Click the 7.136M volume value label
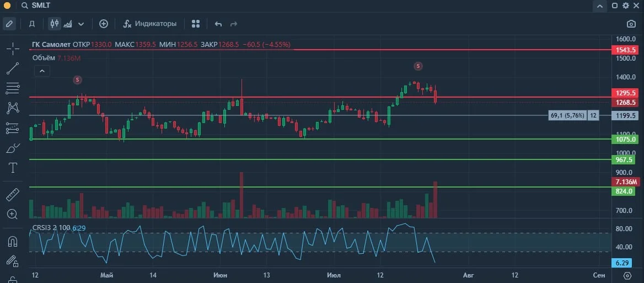The width and height of the screenshot is (644, 283). tap(625, 182)
